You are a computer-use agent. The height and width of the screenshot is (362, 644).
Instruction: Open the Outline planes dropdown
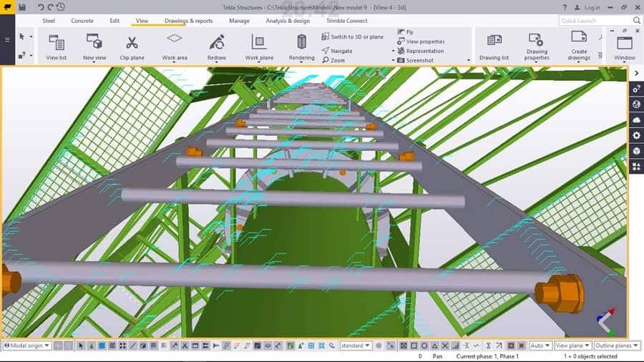click(613, 346)
